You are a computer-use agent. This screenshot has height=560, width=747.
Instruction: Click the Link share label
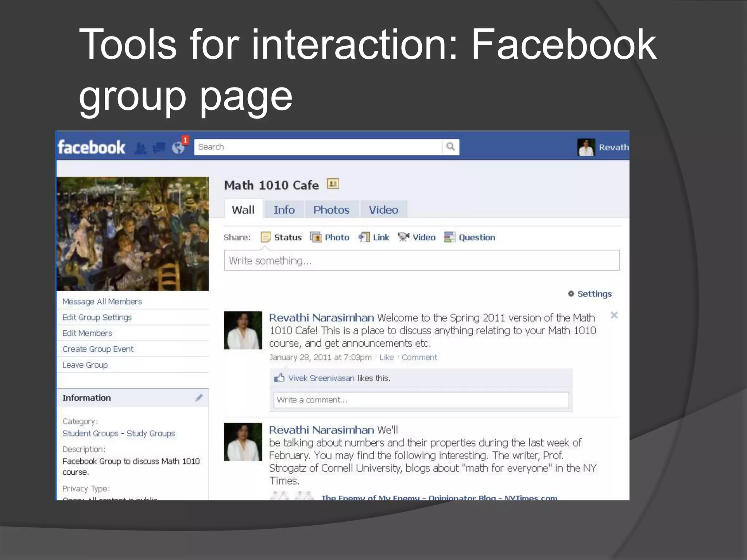pos(381,237)
